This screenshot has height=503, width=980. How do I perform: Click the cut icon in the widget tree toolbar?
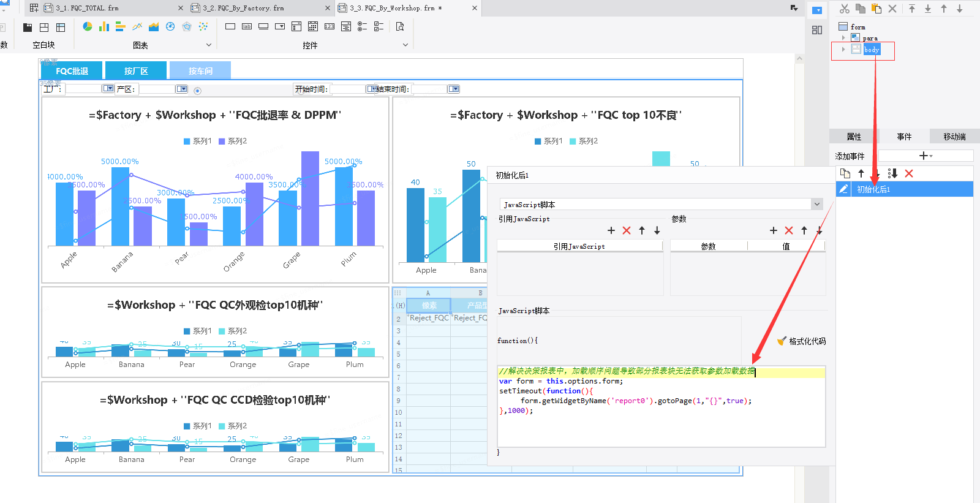tap(845, 9)
